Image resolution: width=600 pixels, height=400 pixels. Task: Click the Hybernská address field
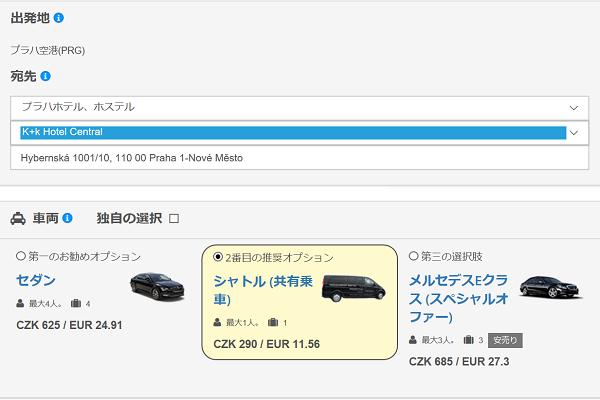[x=299, y=157]
